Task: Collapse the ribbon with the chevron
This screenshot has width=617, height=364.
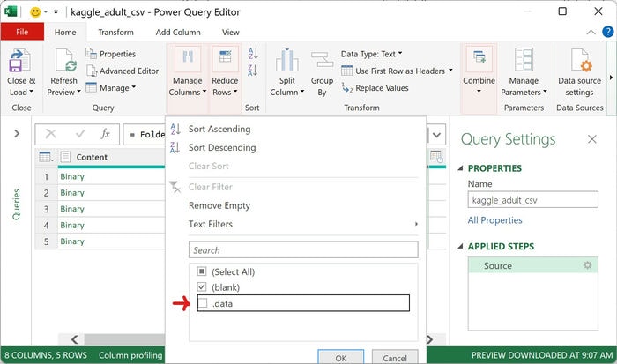Action: click(591, 33)
